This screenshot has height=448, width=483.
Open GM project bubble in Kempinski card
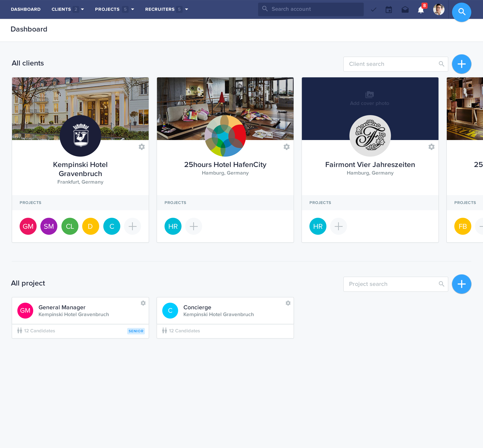[28, 226]
